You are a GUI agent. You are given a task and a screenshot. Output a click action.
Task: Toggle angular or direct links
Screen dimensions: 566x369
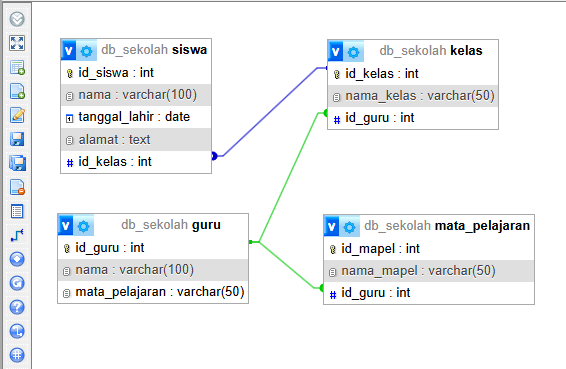pyautogui.click(x=17, y=331)
